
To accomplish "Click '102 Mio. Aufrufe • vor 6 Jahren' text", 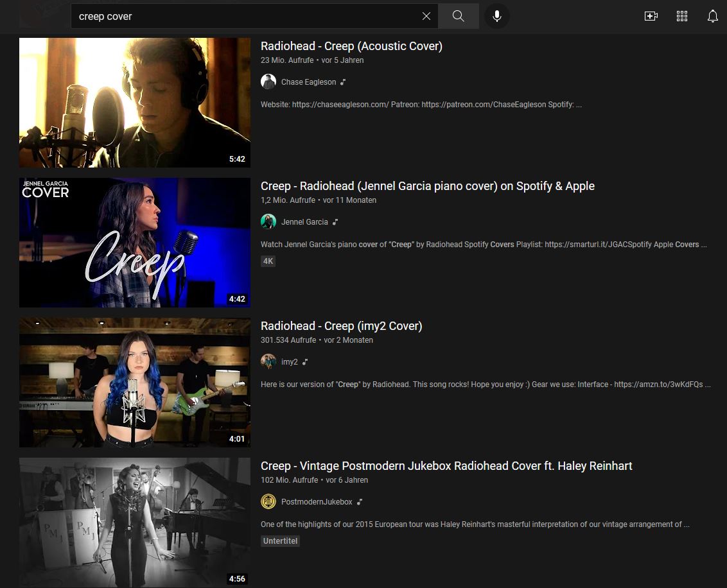I will [x=314, y=480].
